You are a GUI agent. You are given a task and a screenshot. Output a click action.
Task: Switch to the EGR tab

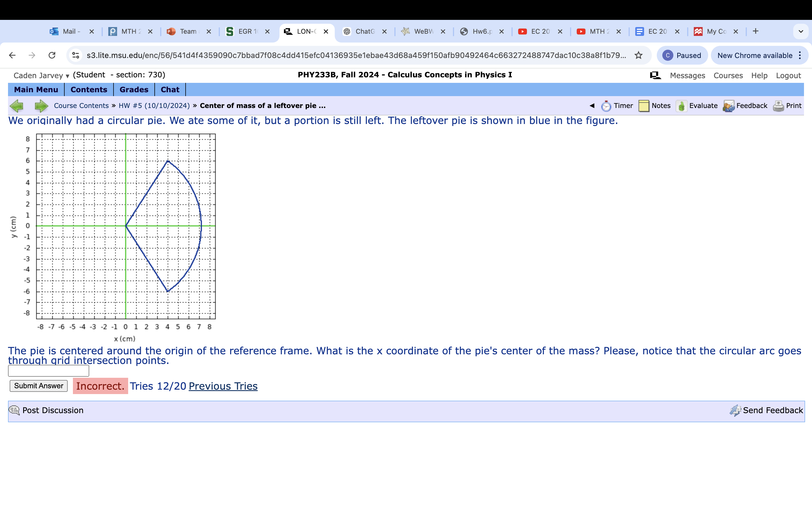coord(242,31)
